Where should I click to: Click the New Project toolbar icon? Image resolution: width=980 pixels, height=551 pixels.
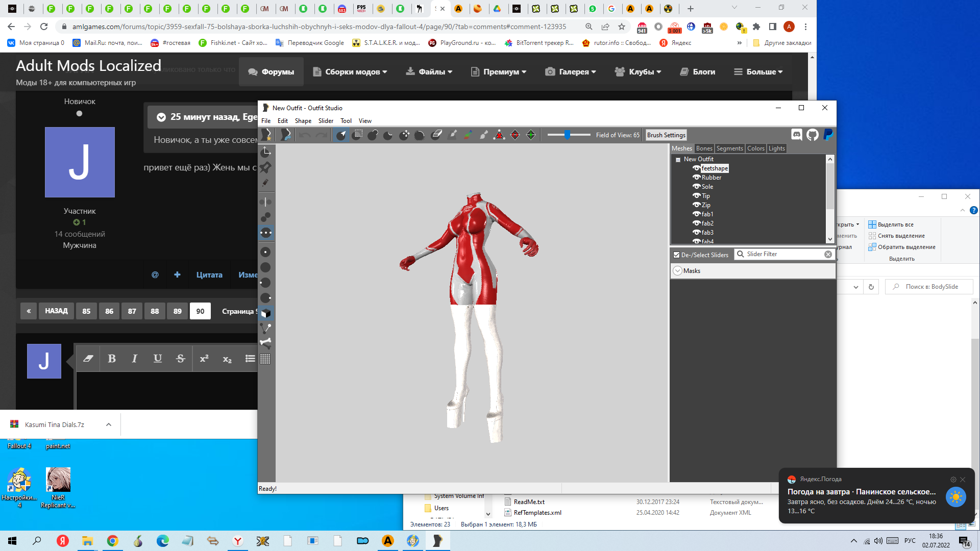266,135
